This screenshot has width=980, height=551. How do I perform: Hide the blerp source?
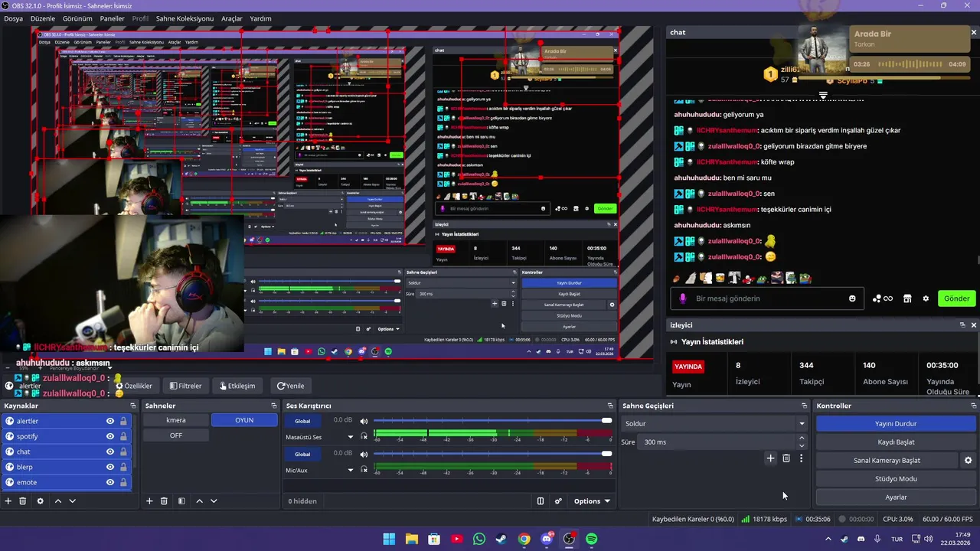(110, 467)
